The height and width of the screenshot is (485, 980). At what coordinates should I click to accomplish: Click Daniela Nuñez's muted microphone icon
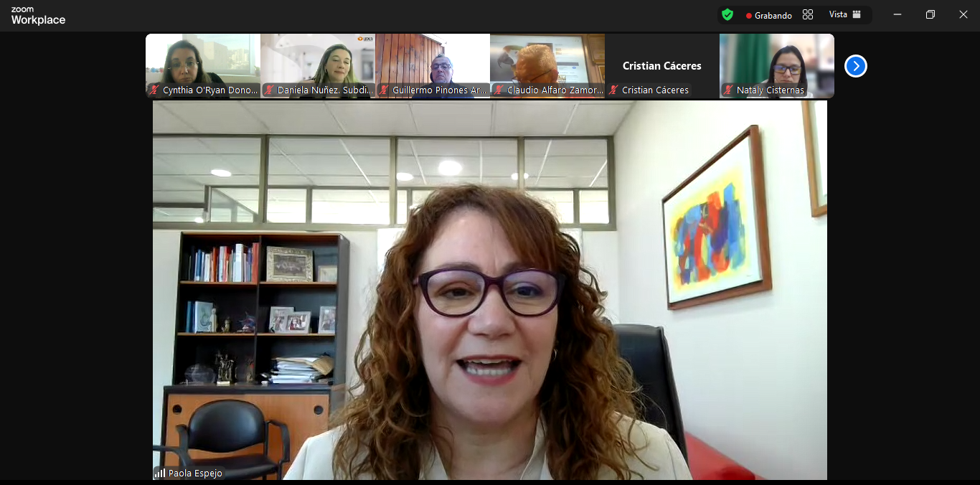[269, 90]
